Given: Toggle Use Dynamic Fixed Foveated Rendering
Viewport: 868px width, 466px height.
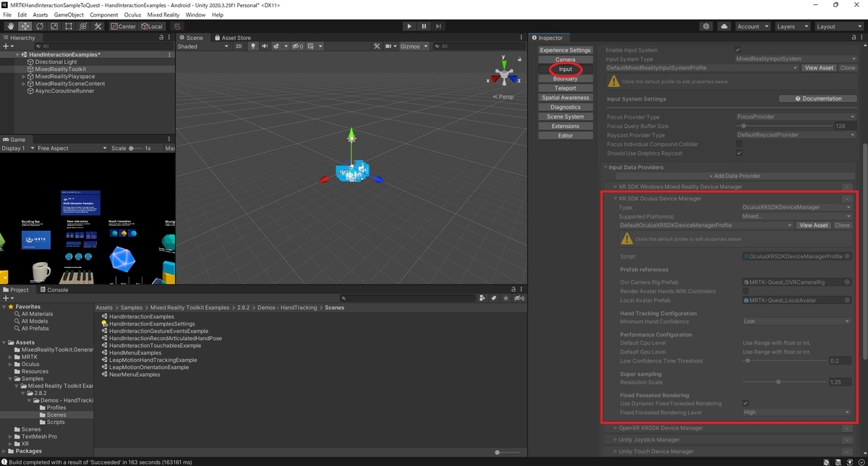Looking at the screenshot, I should tap(745, 403).
